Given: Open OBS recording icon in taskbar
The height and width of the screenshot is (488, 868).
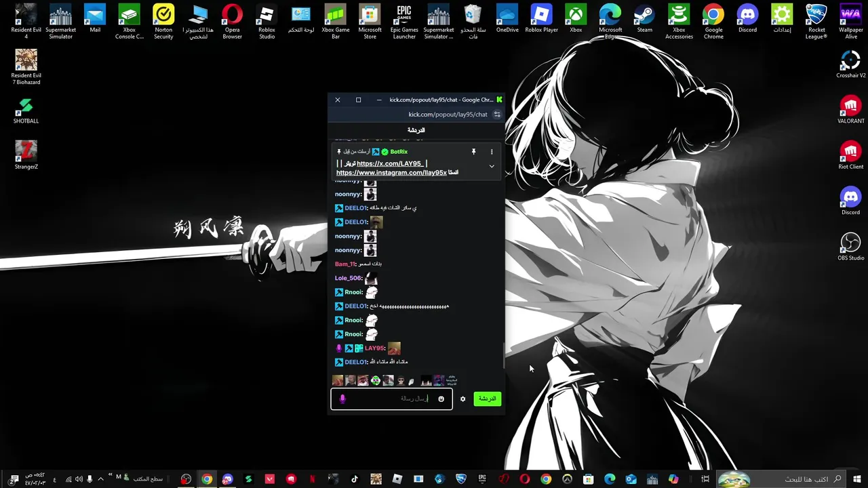Looking at the screenshot, I should [x=186, y=479].
